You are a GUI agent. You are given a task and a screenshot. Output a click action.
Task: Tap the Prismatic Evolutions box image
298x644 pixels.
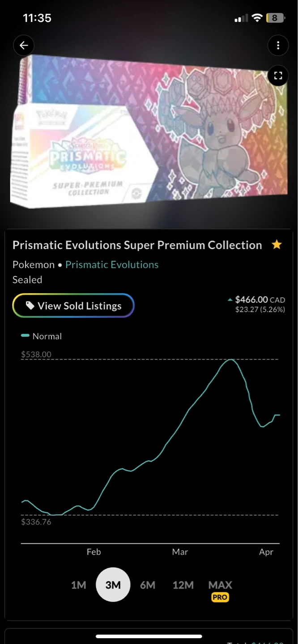click(x=149, y=132)
